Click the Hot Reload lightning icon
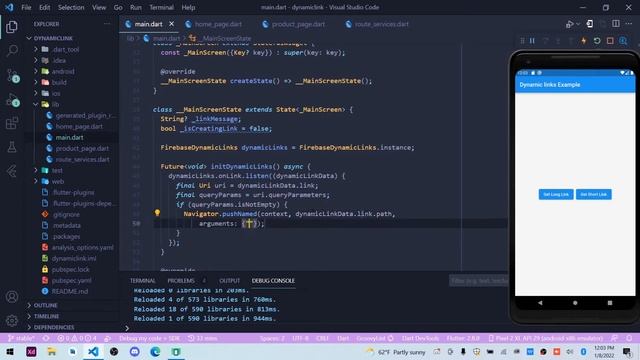The height and width of the screenshot is (360, 640). [x=584, y=41]
